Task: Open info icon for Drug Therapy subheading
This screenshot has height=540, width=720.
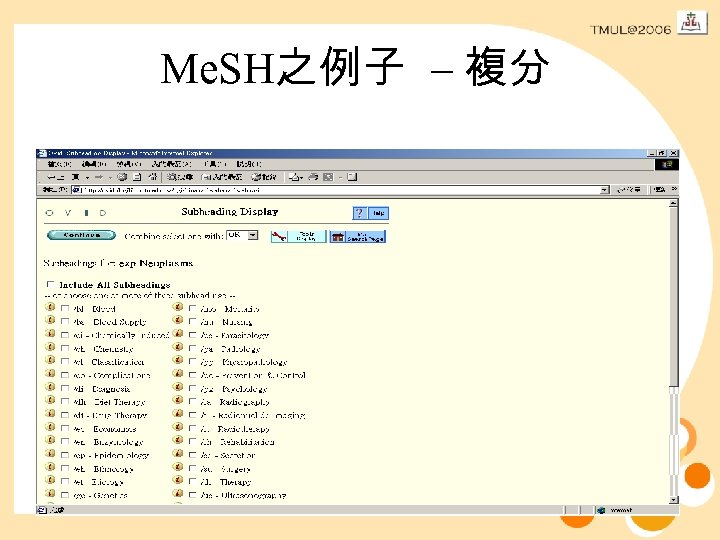Action: 50,414
